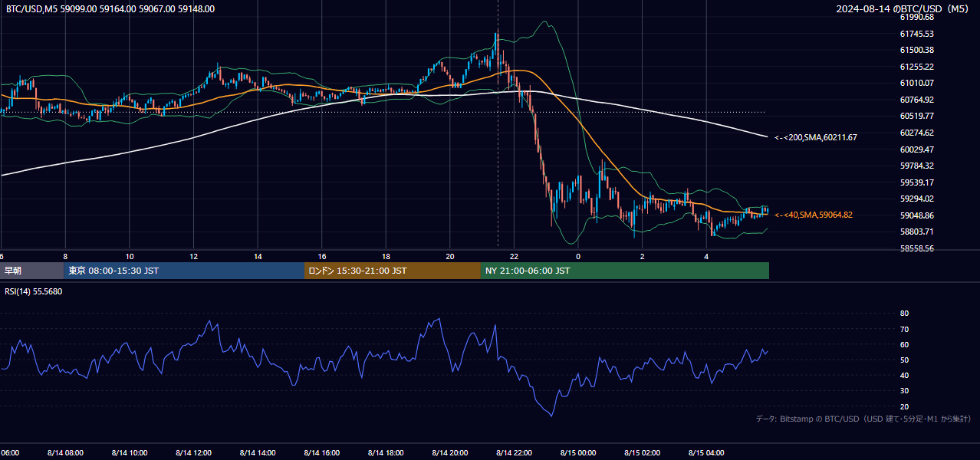The image size is (980, 460).
Task: Click hour 22 on the price chart time axis
Action: pos(514,256)
